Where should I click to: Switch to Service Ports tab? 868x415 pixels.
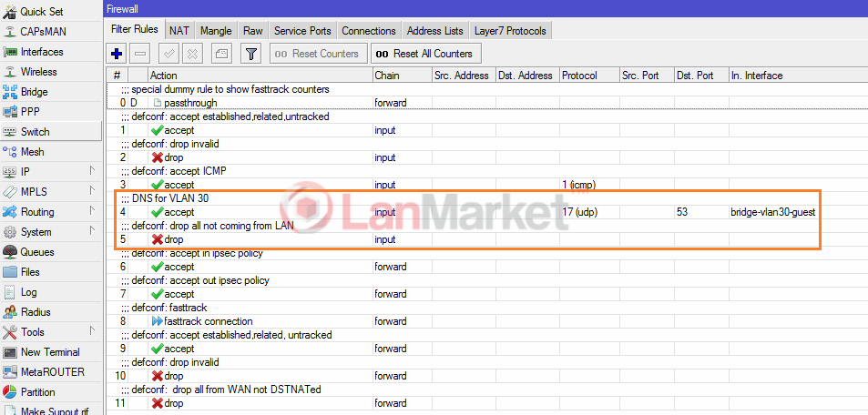pos(302,31)
